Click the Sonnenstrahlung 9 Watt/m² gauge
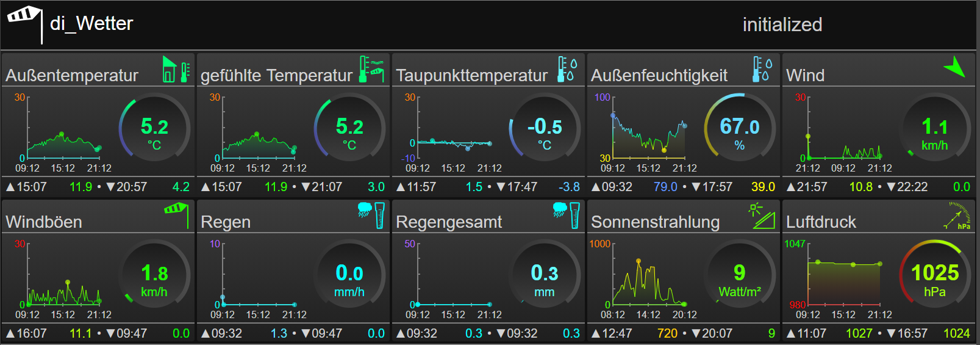This screenshot has height=345, width=980. point(740,275)
